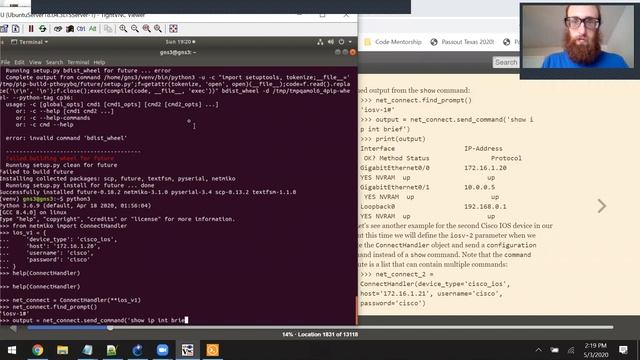Viewport: 640px width, 360px height.
Task: Open the Code Mentorship bookmark
Action: click(393, 42)
